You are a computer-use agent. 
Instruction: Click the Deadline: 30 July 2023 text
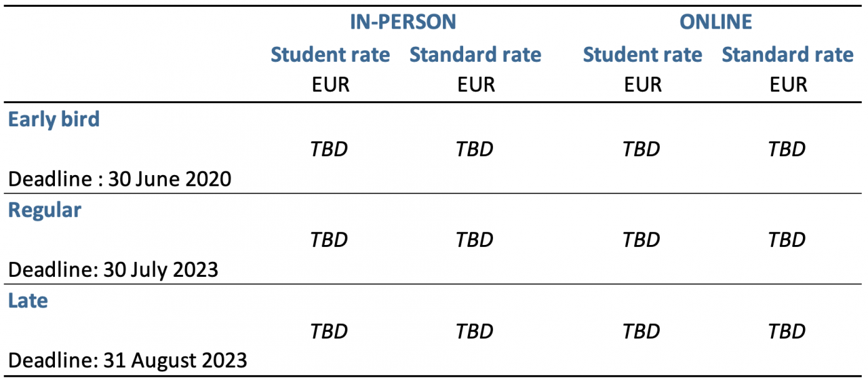pyautogui.click(x=113, y=269)
